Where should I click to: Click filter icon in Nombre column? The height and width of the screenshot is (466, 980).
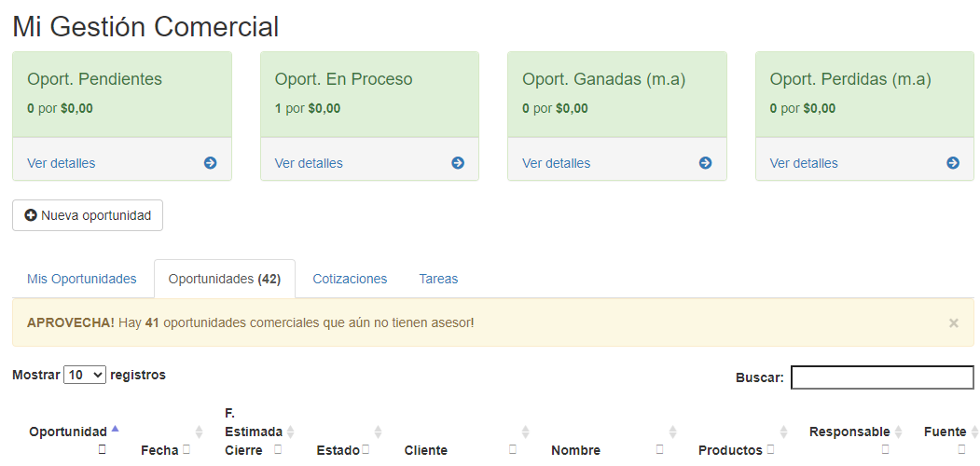tap(660, 449)
